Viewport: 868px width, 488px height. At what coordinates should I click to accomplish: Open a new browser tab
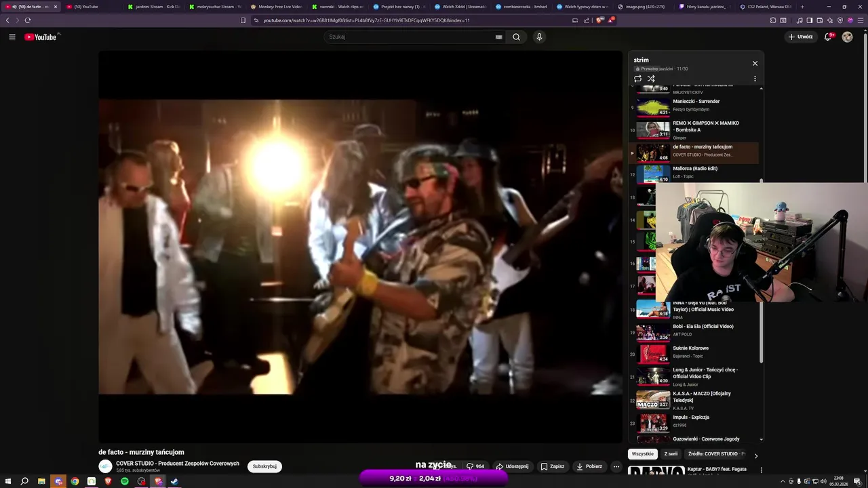802,7
